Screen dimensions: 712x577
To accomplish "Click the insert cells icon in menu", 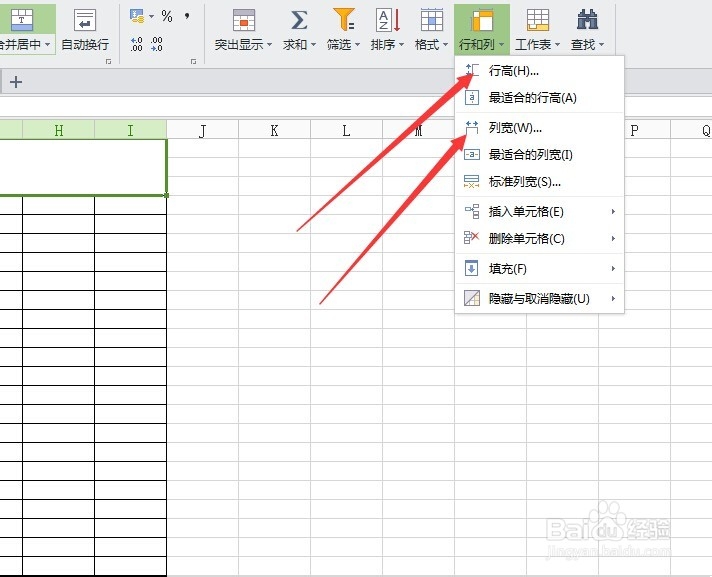I will tap(472, 212).
